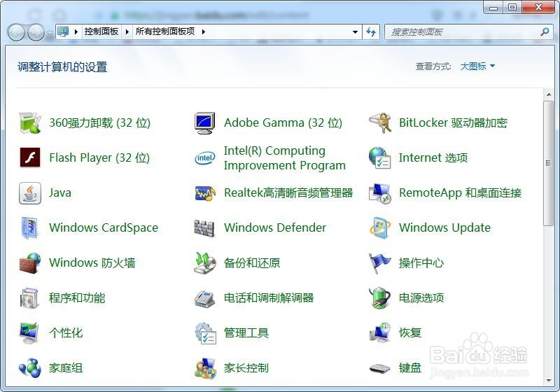Click the control panel icon in address bar
The width and height of the screenshot is (560, 392).
pos(63,31)
